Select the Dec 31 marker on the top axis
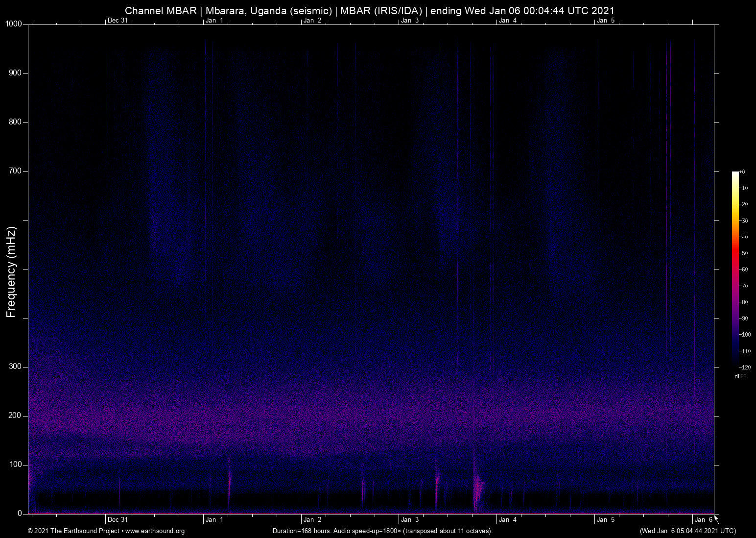This screenshot has width=756, height=538. click(117, 21)
